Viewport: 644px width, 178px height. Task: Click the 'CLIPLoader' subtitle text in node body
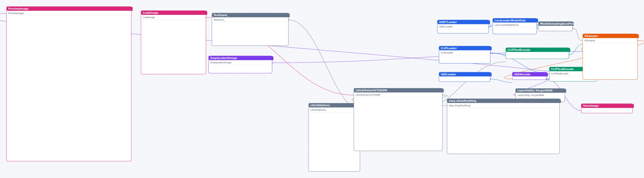tap(447, 53)
